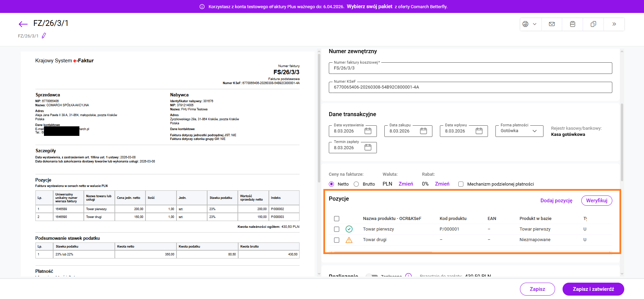
Task: Click the KSeF clipboard icon
Action: click(572, 24)
